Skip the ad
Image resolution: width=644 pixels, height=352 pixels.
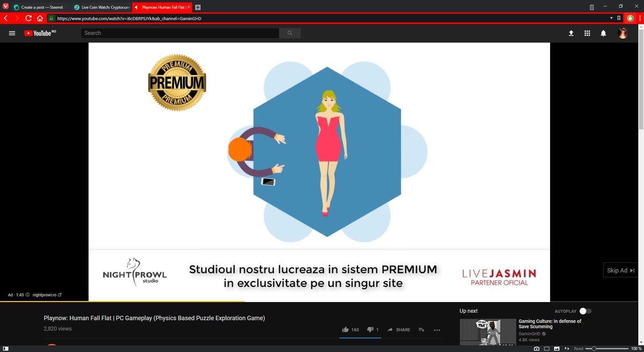(x=620, y=270)
